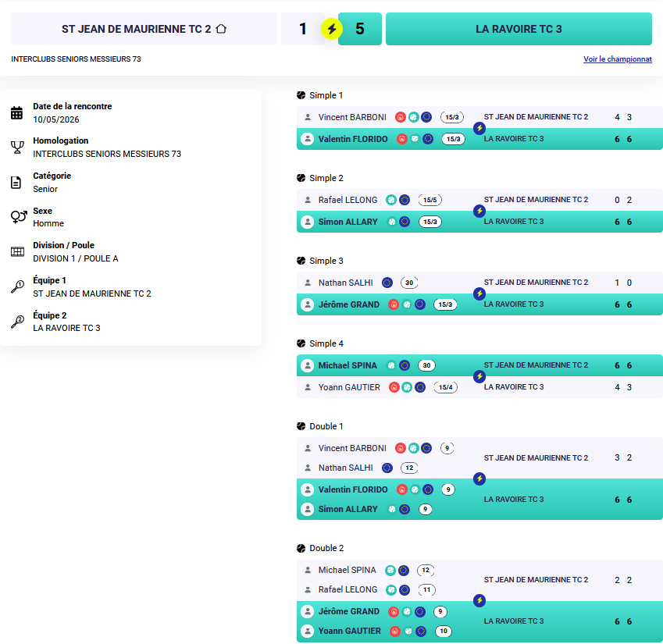Image resolution: width=663 pixels, height=644 pixels.
Task: Click the grid icon next to Division / Poule
Action: pos(17,252)
